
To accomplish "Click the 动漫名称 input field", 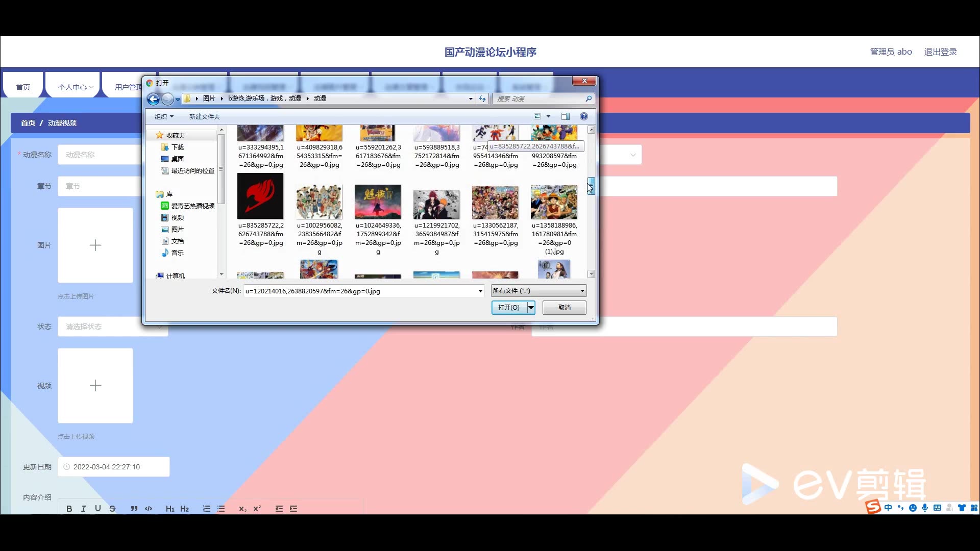I will click(100, 155).
